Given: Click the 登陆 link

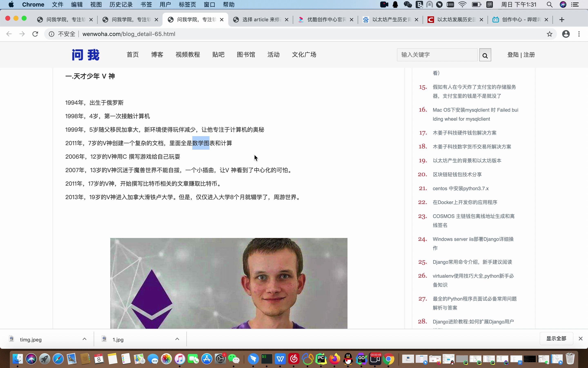Looking at the screenshot, I should coord(513,55).
